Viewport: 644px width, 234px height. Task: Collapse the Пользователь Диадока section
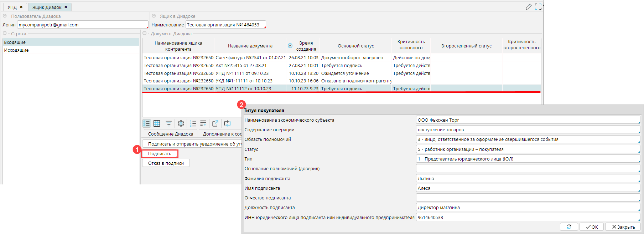click(5, 16)
